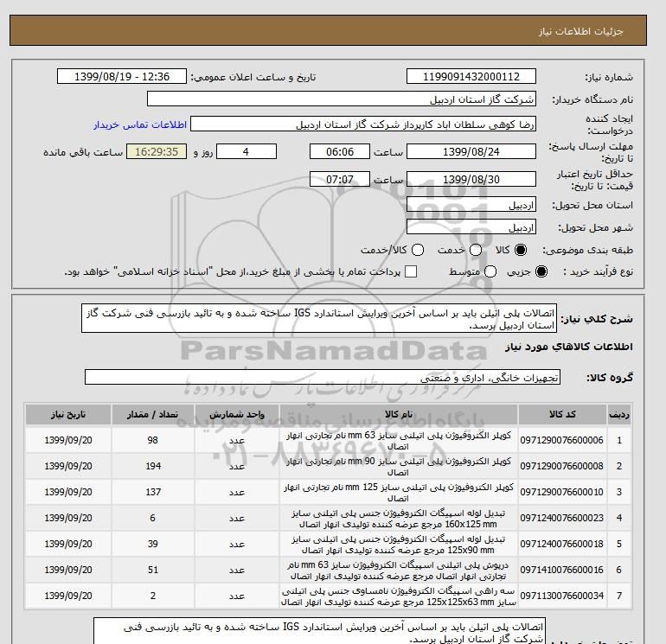666x644 pixels.
Task: Click the requester name field رضا کوهی
Action: [363, 124]
